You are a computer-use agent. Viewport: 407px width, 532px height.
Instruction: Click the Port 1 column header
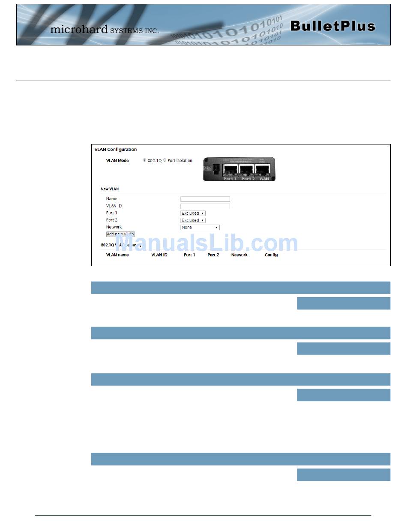coord(189,255)
